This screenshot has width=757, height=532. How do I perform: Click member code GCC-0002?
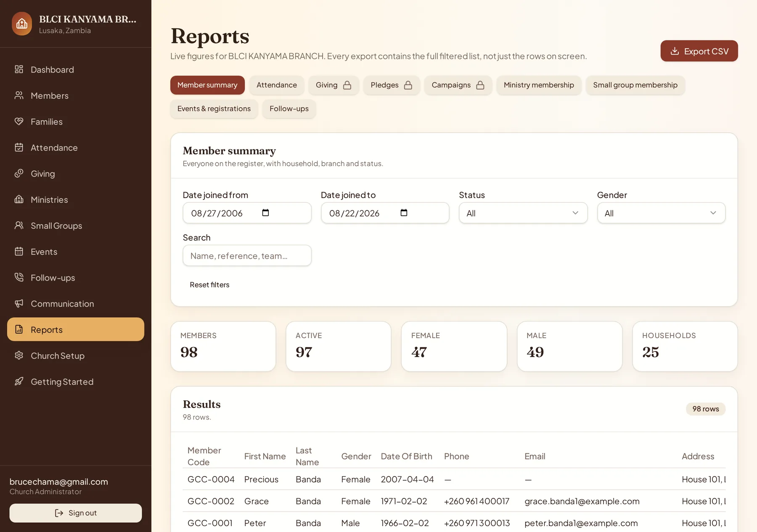coord(211,501)
